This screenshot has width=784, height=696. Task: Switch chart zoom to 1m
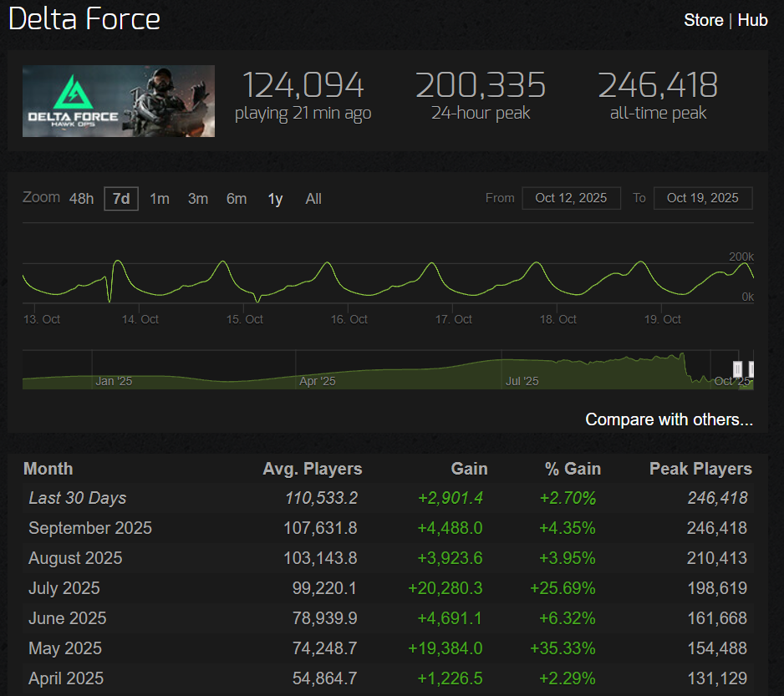pyautogui.click(x=160, y=199)
